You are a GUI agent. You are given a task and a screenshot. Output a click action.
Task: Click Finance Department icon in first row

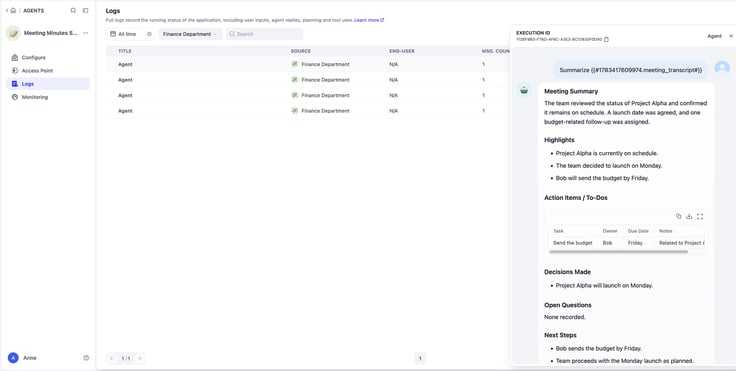[x=295, y=64]
